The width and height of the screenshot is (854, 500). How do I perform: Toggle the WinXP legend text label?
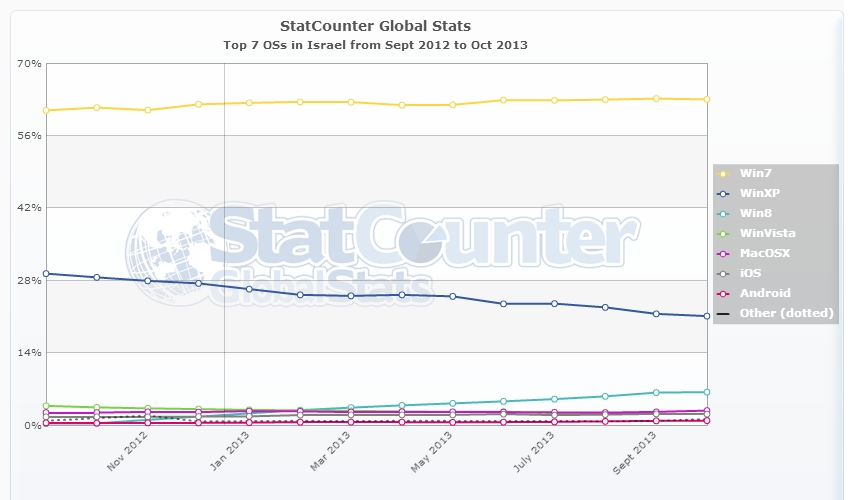pos(761,193)
